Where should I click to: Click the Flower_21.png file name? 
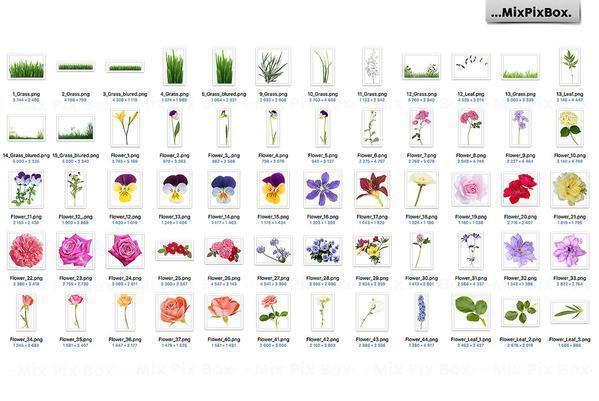[570, 217]
